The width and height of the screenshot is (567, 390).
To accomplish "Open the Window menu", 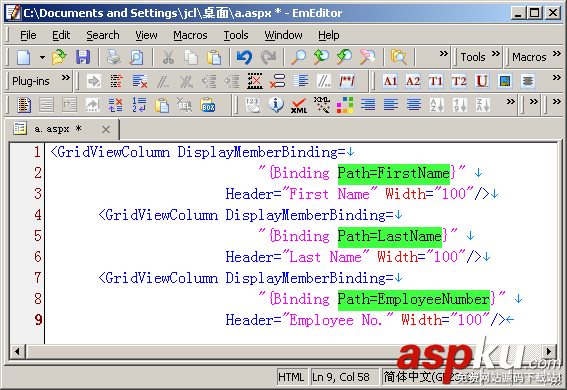I will 283,35.
